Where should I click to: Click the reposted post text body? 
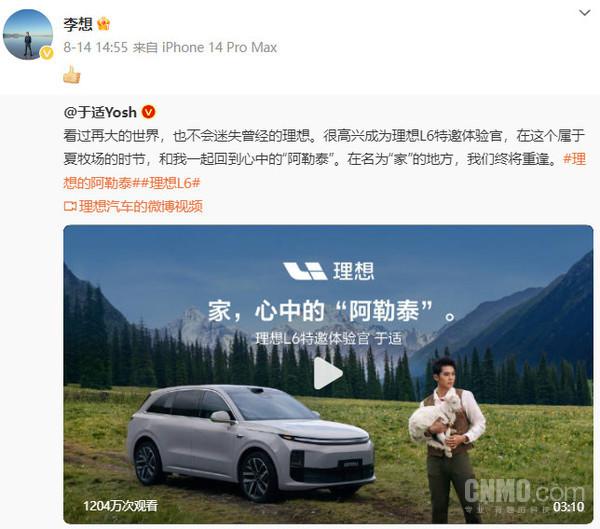(324, 147)
